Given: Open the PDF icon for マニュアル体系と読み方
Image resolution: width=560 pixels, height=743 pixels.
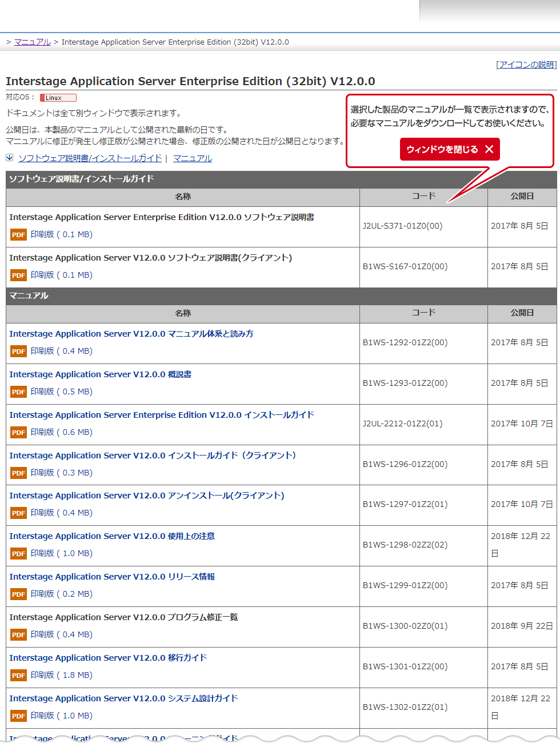Looking at the screenshot, I should coord(18,351).
